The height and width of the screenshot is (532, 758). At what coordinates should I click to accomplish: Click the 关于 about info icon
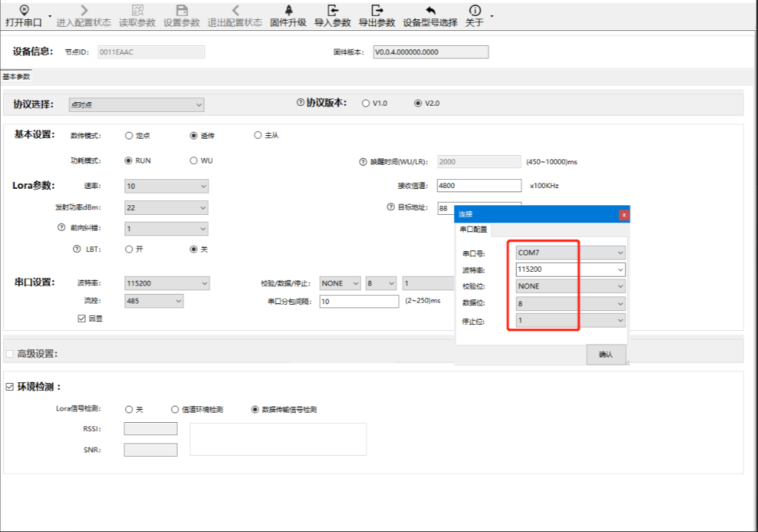coord(474,10)
